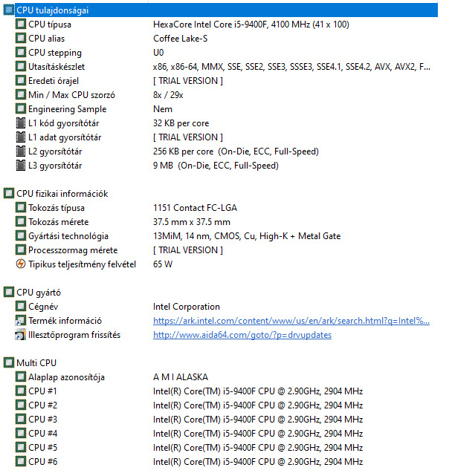
Task: Click the icon next to 'Cégnév'
Action: (21, 307)
